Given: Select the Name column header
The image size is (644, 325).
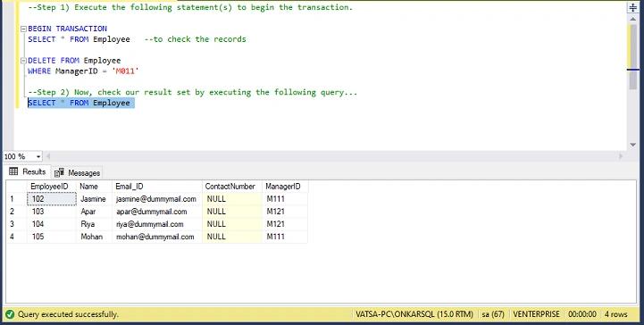Looking at the screenshot, I should (94, 187).
